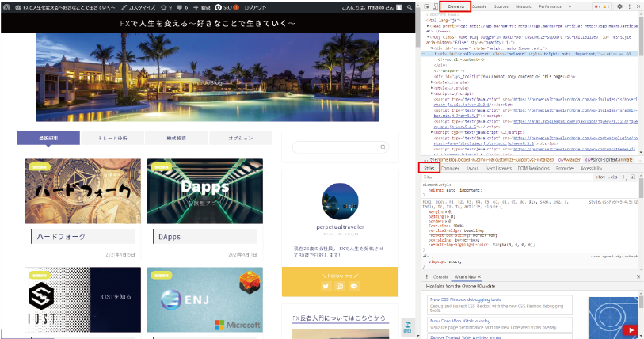Switch to the DevTools Network tab
The width and height of the screenshot is (644, 339).
coord(524,6)
